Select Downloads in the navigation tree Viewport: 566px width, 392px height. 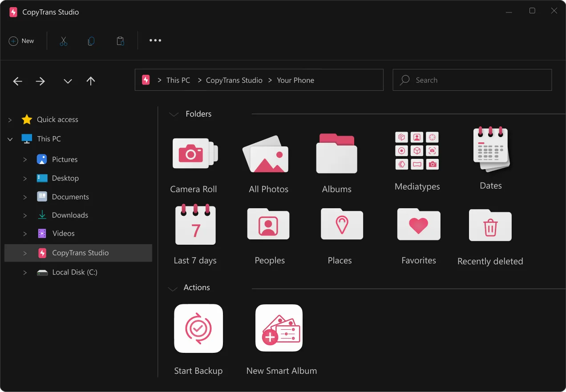(70, 215)
